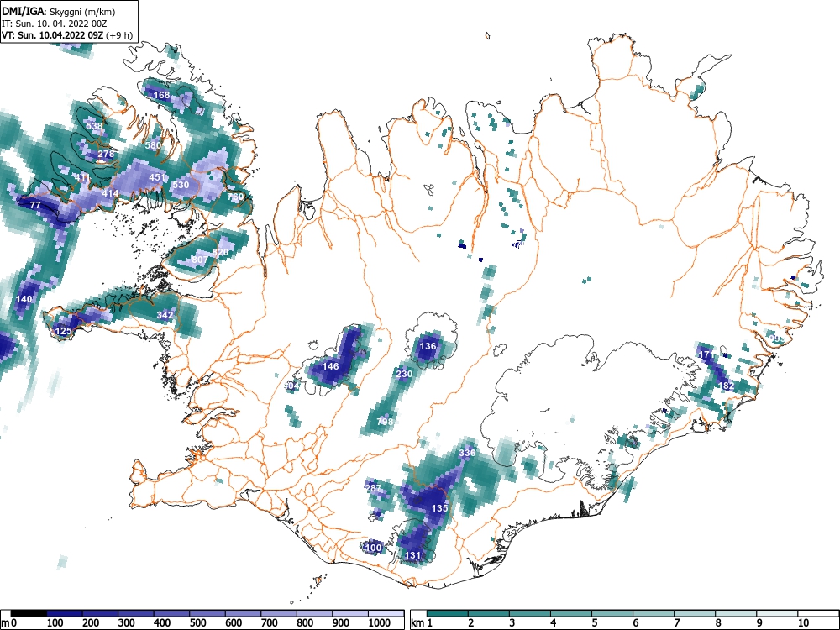This screenshot has width=840, height=630.
Task: Click the 'IT: Sun. 10. 04. 2022 00Z' line
Action: pyautogui.click(x=52, y=24)
